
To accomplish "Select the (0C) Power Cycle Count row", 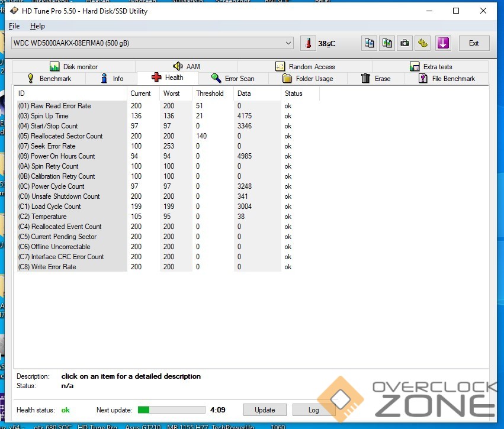I will point(168,186).
